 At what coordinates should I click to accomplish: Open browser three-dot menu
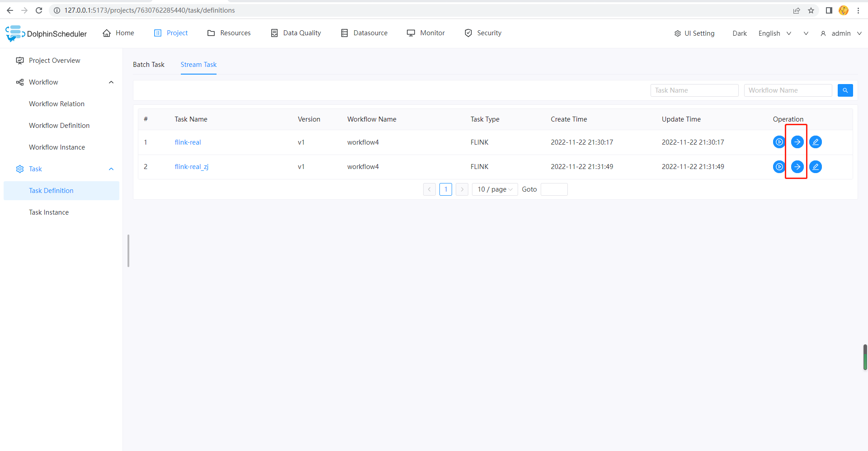tap(858, 10)
